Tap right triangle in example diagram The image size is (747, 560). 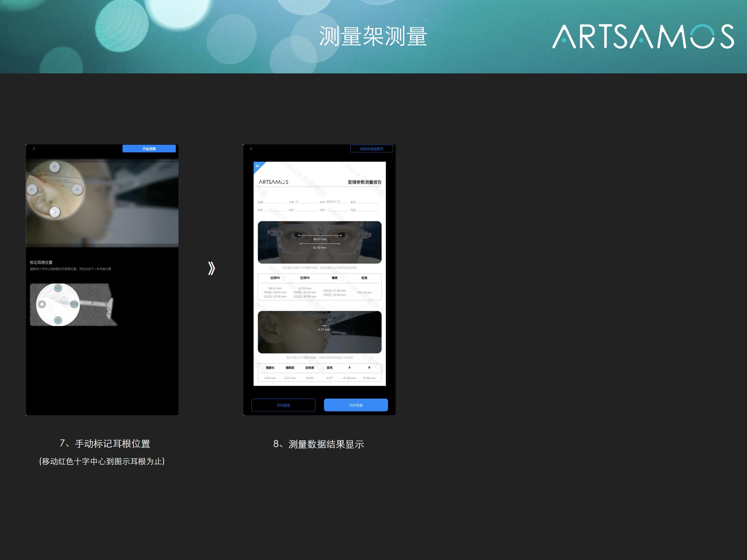click(74, 304)
